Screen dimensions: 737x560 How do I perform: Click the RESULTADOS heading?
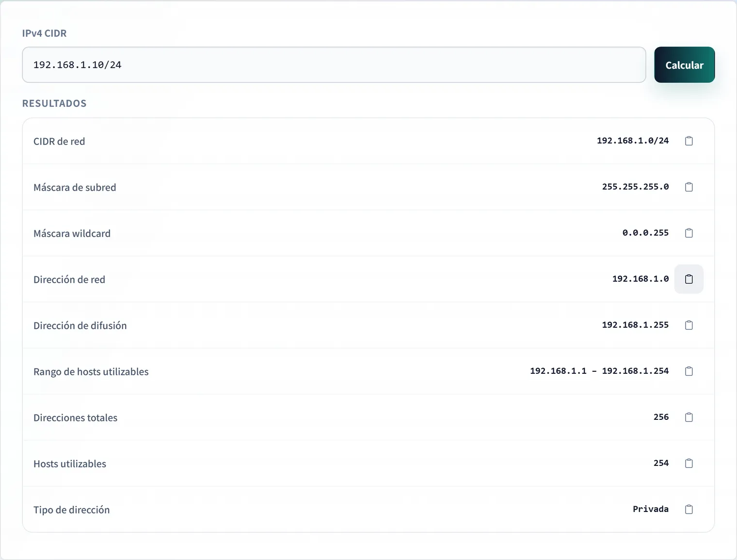coord(54,103)
